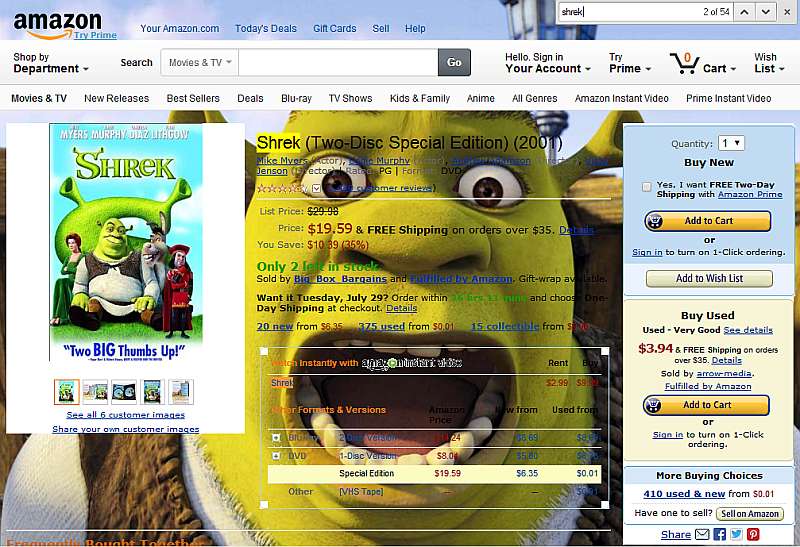The width and height of the screenshot is (800, 547).
Task: Click the main Shrek DVD cover image
Action: [126, 242]
